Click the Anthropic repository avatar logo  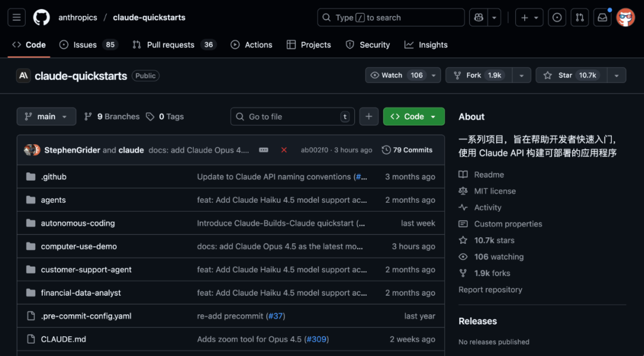(x=23, y=76)
